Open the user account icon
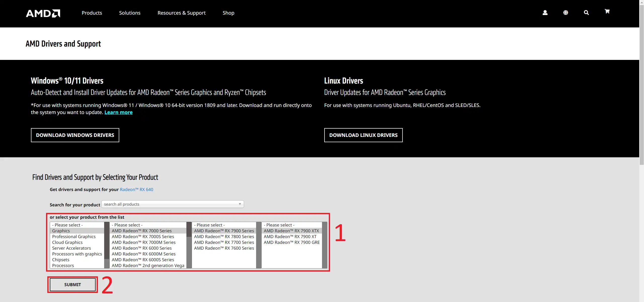The image size is (644, 302). tap(545, 13)
